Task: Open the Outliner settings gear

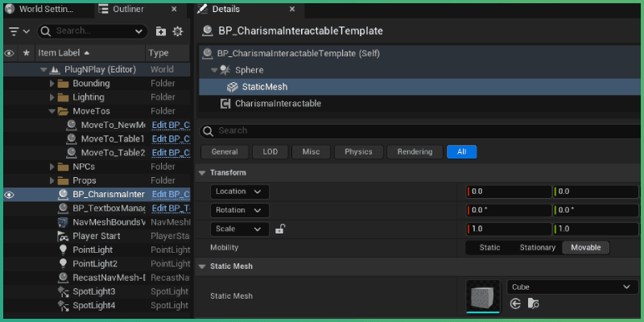Action: tap(178, 31)
